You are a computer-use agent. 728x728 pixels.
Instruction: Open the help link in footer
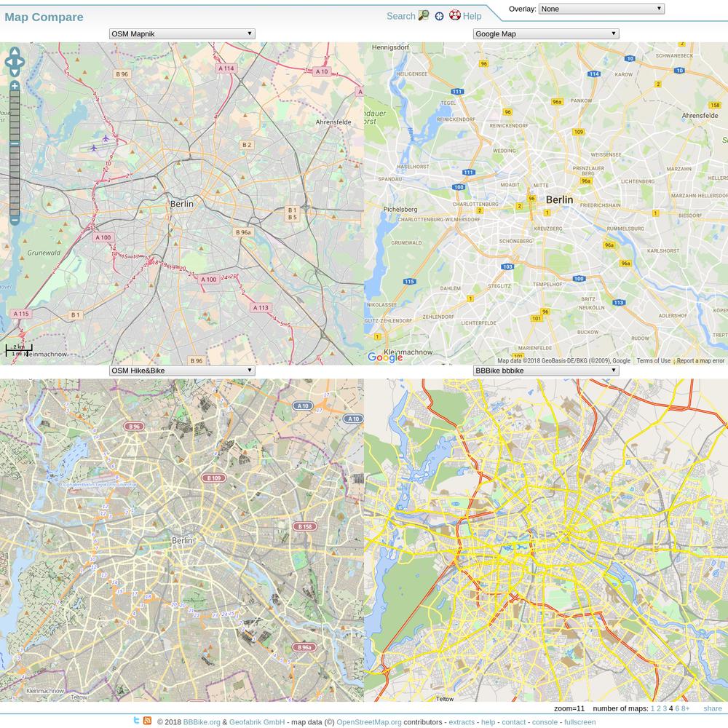488,722
